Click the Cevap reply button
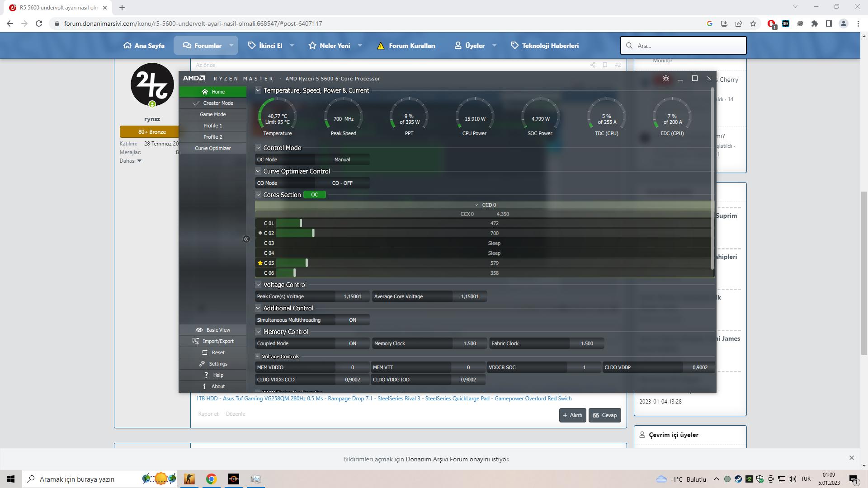The height and width of the screenshot is (488, 868). (604, 415)
